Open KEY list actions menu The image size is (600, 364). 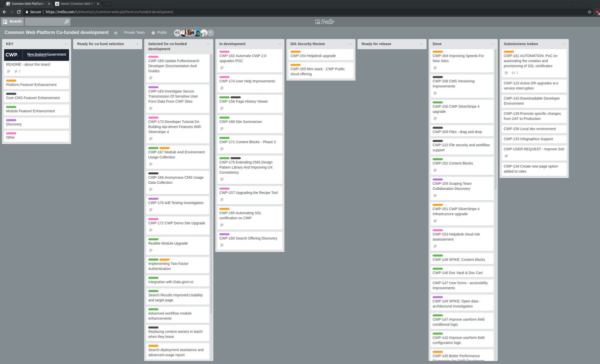(x=65, y=44)
